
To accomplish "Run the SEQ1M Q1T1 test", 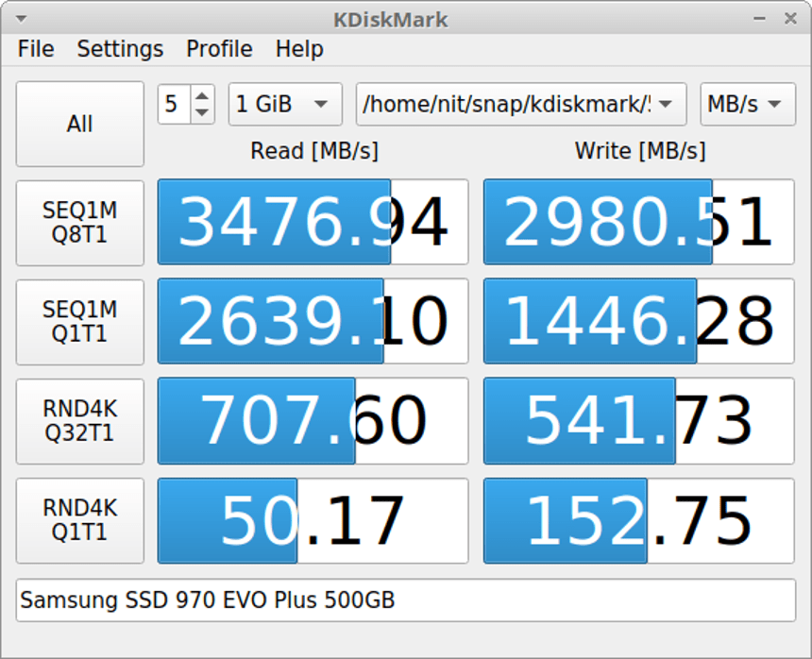I will point(79,322).
